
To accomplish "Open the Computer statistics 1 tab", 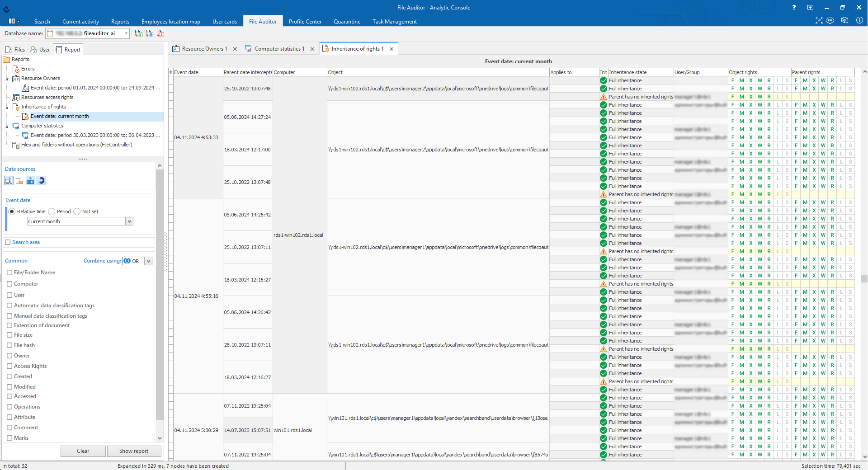I will click(279, 49).
